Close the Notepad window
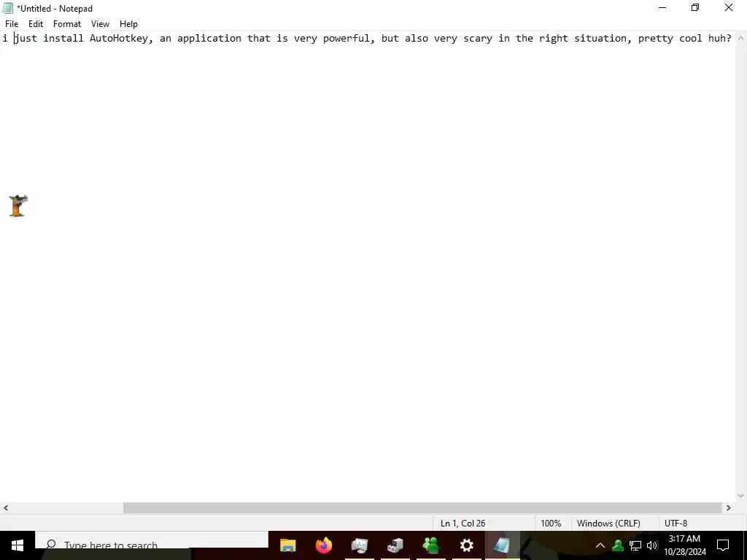The image size is (747, 560). click(x=729, y=7)
